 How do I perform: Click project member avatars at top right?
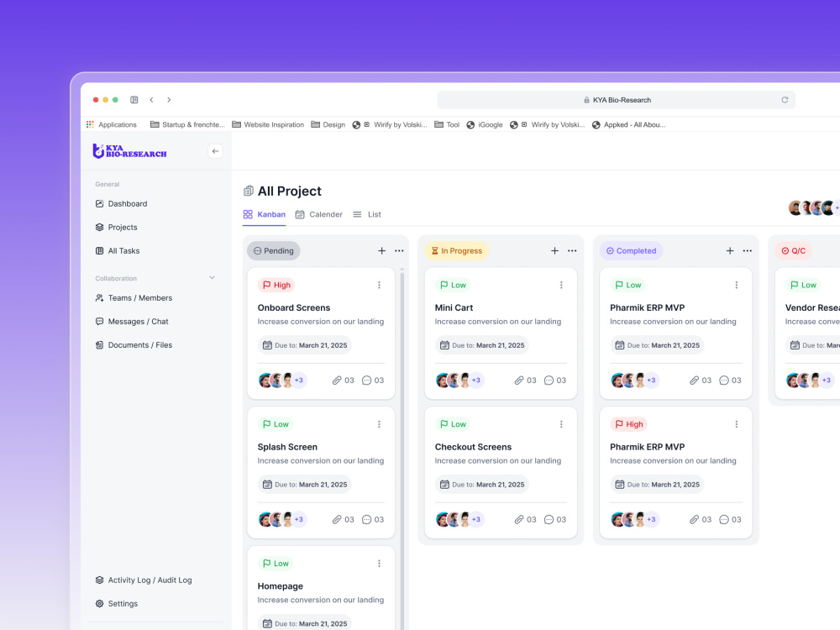click(x=813, y=207)
